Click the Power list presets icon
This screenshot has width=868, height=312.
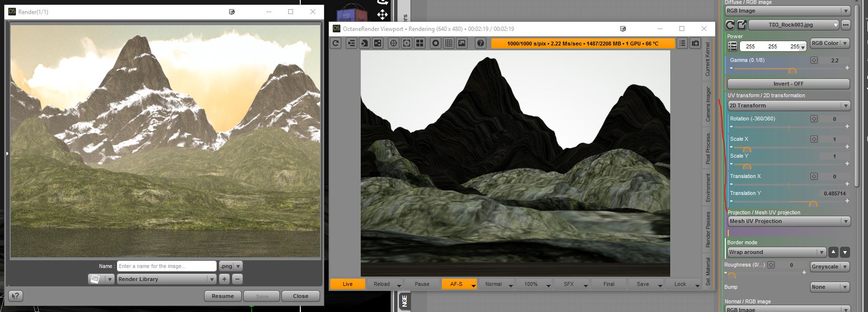tap(733, 46)
